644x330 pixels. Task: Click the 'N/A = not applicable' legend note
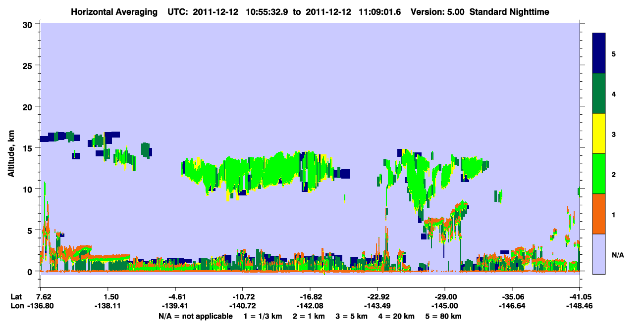coord(196,316)
